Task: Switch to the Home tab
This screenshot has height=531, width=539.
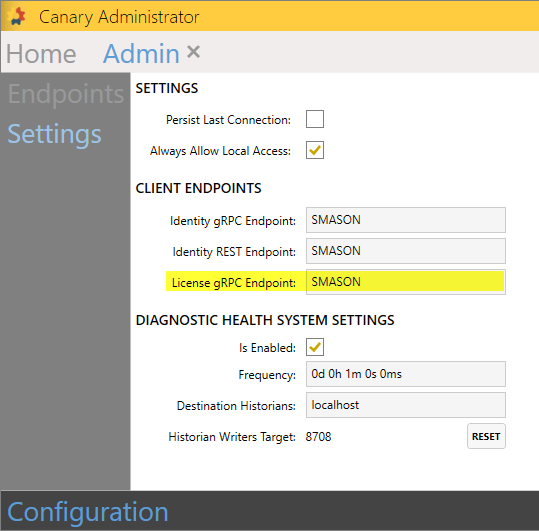Action: [41, 54]
